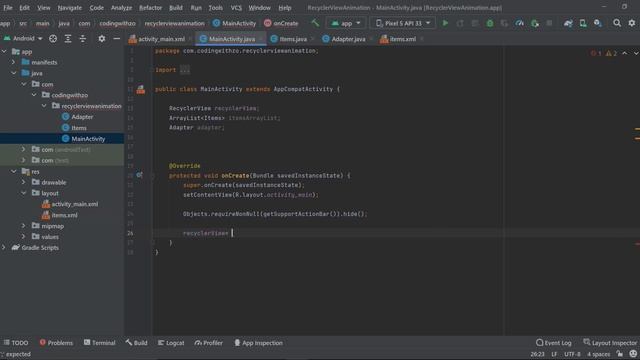Click LF line separator in status bar
Viewport: 640px width, 360px height.
[554, 354]
